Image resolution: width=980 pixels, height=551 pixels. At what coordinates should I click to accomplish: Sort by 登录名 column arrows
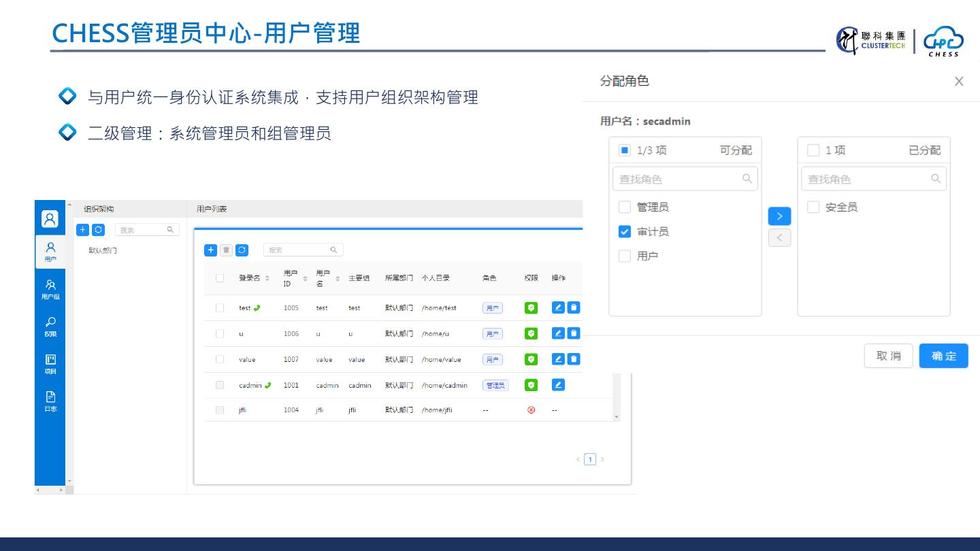(267, 278)
